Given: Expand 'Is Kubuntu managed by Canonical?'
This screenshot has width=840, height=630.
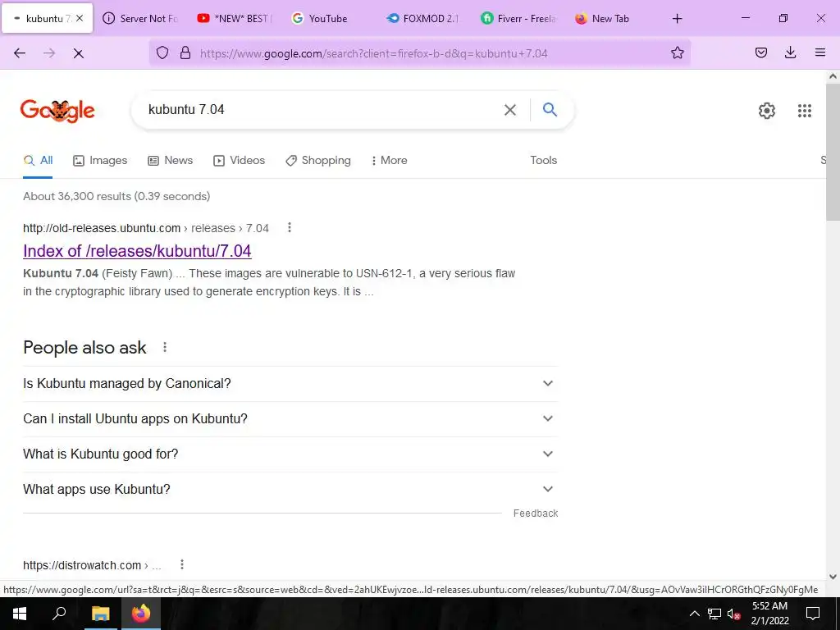Looking at the screenshot, I should tap(290, 384).
